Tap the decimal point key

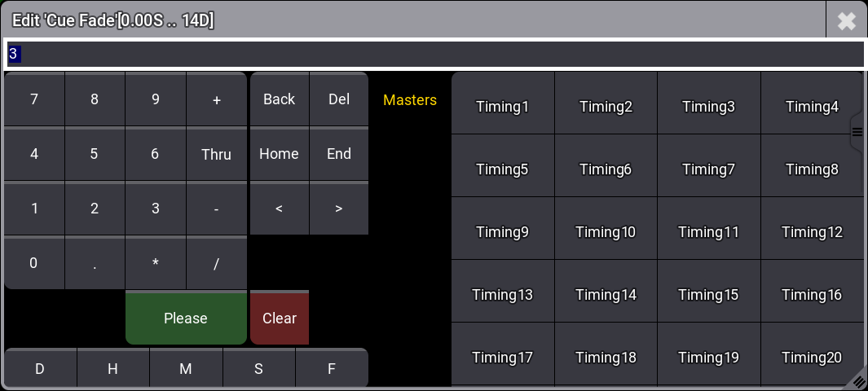pyautogui.click(x=95, y=263)
